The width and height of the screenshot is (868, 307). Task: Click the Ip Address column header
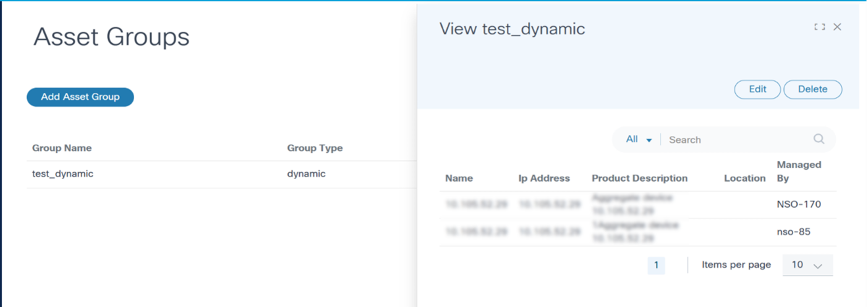point(544,178)
